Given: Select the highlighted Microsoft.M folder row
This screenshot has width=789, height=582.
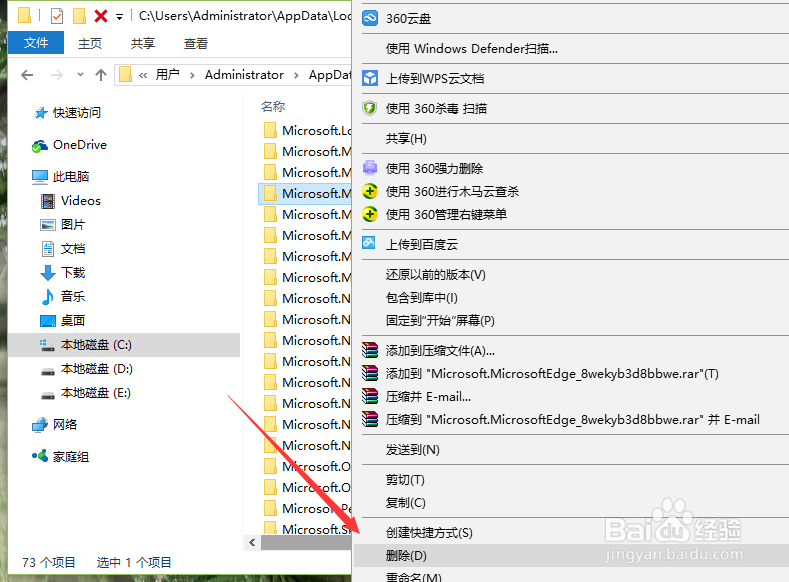Looking at the screenshot, I should click(305, 193).
